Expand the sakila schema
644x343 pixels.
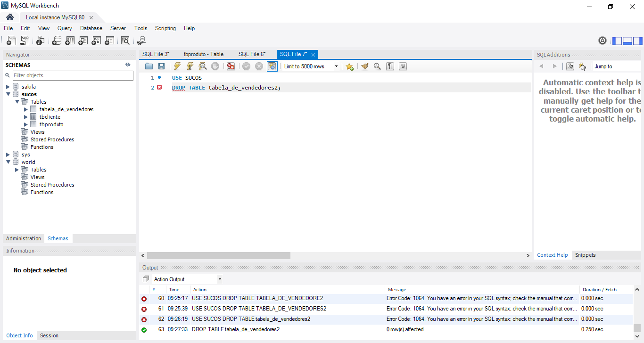click(x=8, y=87)
